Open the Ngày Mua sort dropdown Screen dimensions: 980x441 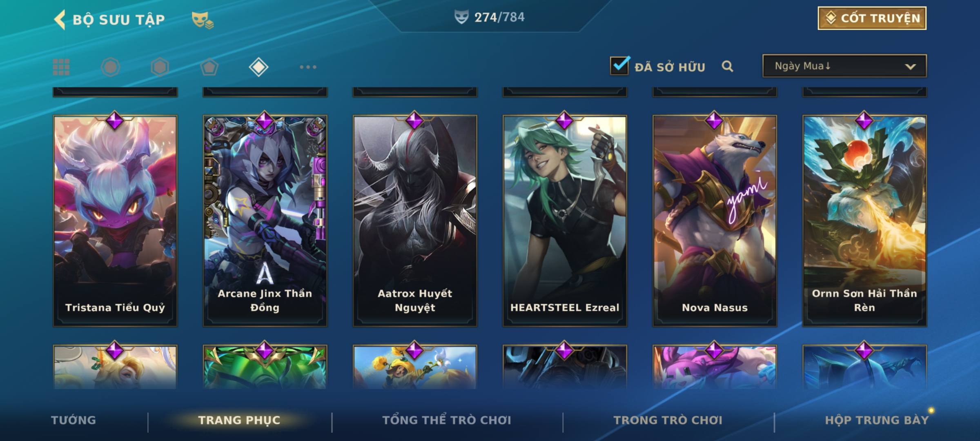tap(844, 66)
